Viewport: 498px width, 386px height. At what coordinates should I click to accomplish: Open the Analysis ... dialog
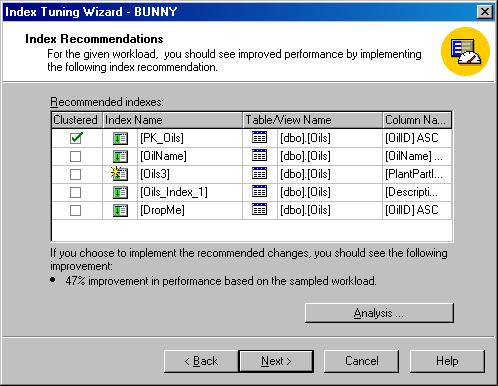coord(379,313)
